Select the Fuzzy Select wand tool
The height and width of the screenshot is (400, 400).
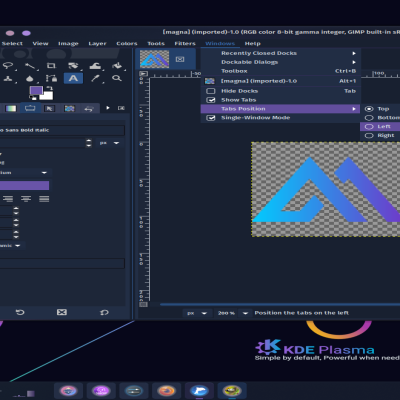click(x=30, y=66)
